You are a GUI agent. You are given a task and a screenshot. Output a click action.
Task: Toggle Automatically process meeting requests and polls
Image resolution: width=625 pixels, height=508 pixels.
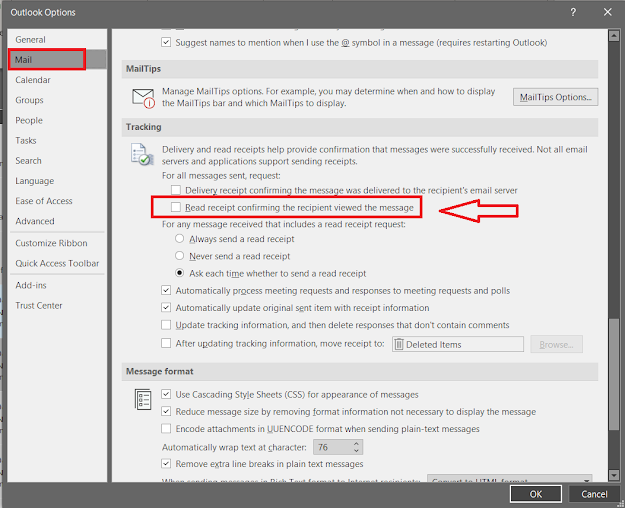coord(166,290)
